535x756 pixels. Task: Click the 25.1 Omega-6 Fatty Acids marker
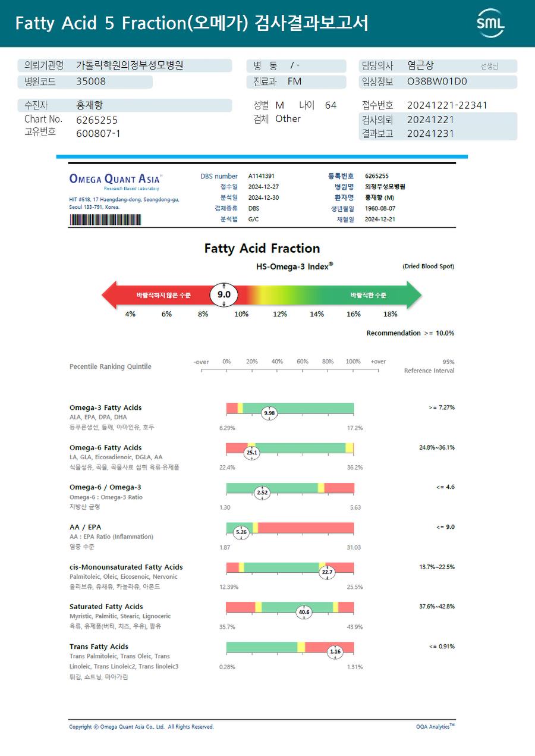pyautogui.click(x=252, y=453)
